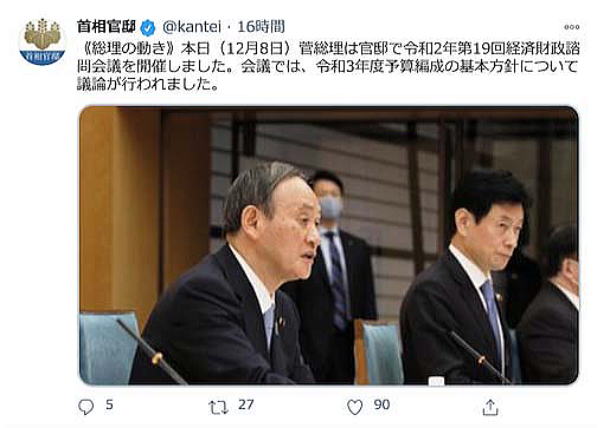Open the three-dot more options menu
Screen dimensions: 610x428
coord(571,27)
